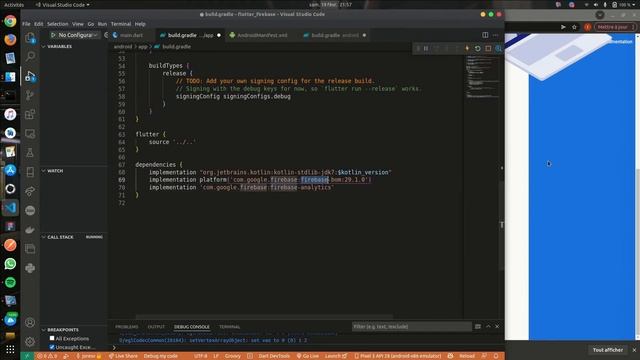Image resolution: width=640 pixels, height=360 pixels.
Task: Open the Docker whale icon view
Action: pyautogui.click(x=30, y=229)
